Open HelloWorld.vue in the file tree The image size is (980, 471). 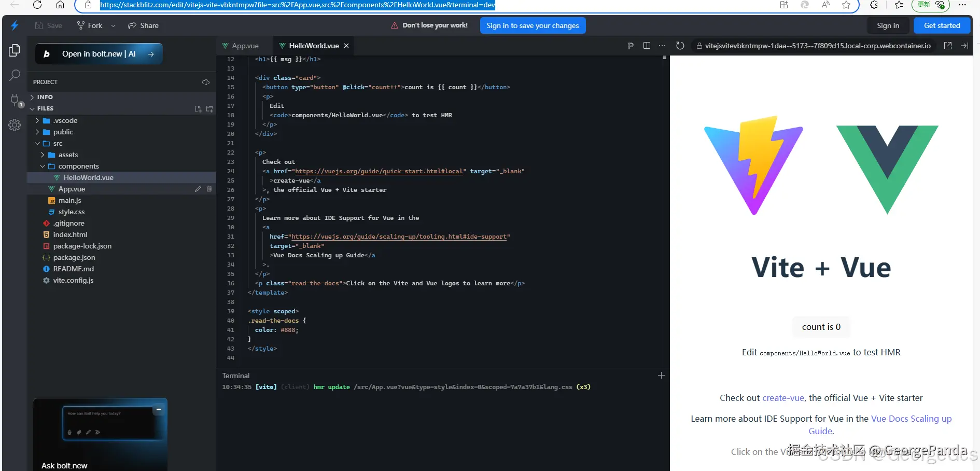coord(121,177)
